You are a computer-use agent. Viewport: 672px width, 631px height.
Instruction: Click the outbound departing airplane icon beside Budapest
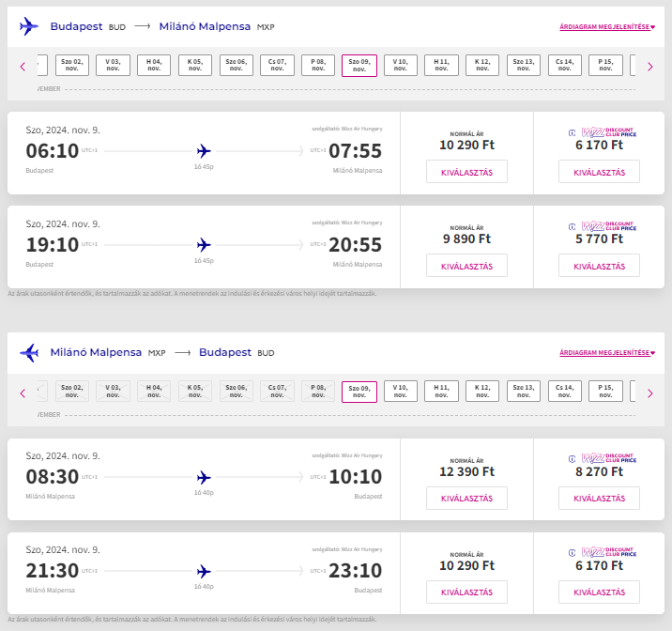29,26
